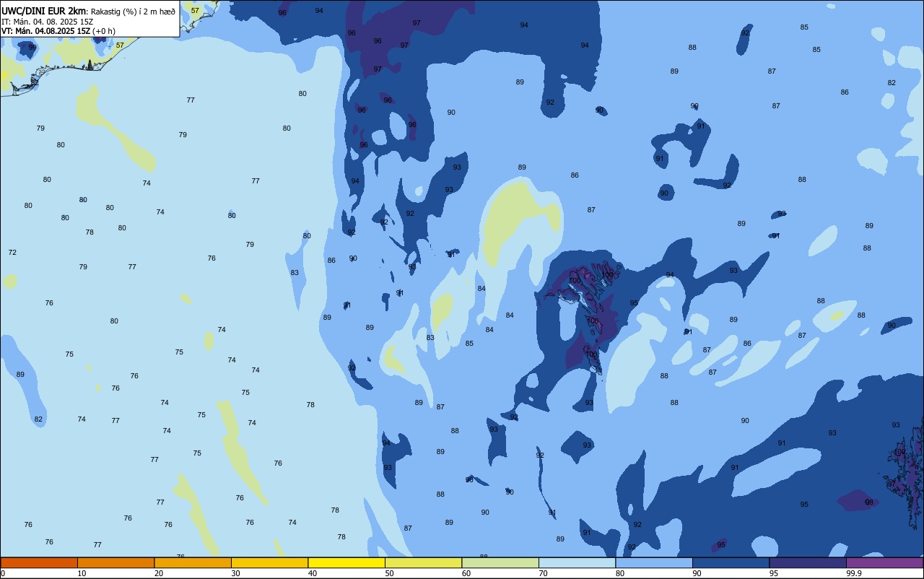Click the orange 10–20 legend swatch
Viewport: 924px width, 579px height.
115,562
